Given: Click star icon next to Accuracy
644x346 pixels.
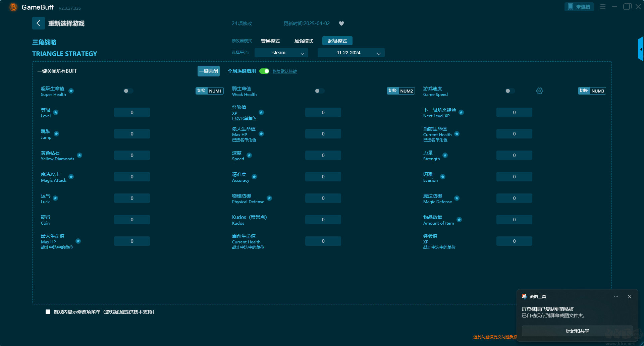Looking at the screenshot, I should click(254, 177).
